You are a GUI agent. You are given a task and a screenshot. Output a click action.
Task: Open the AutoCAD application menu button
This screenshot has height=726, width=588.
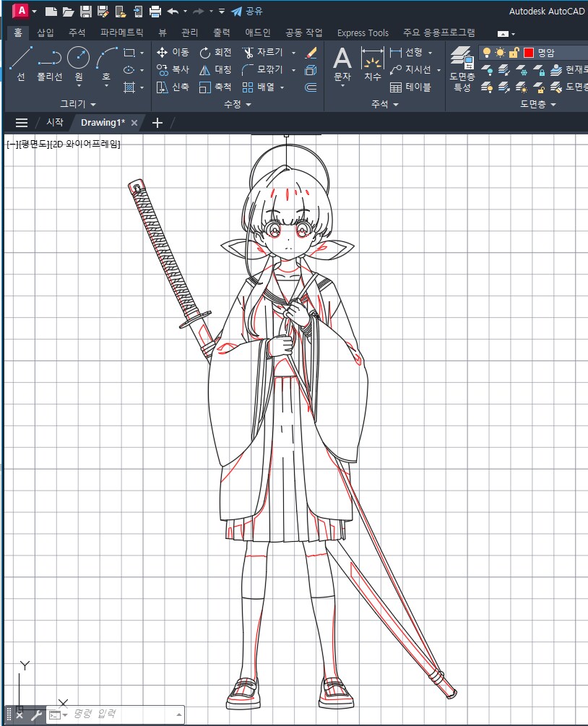(x=21, y=11)
